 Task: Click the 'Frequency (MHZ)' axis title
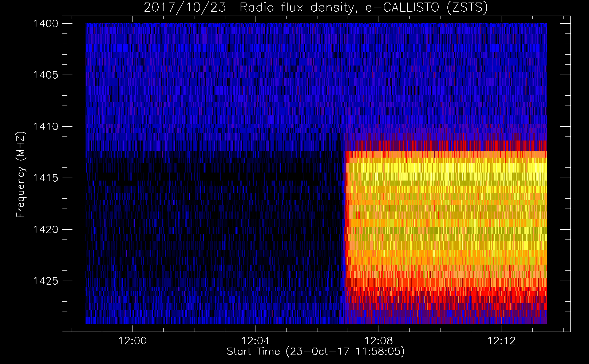tap(21, 175)
